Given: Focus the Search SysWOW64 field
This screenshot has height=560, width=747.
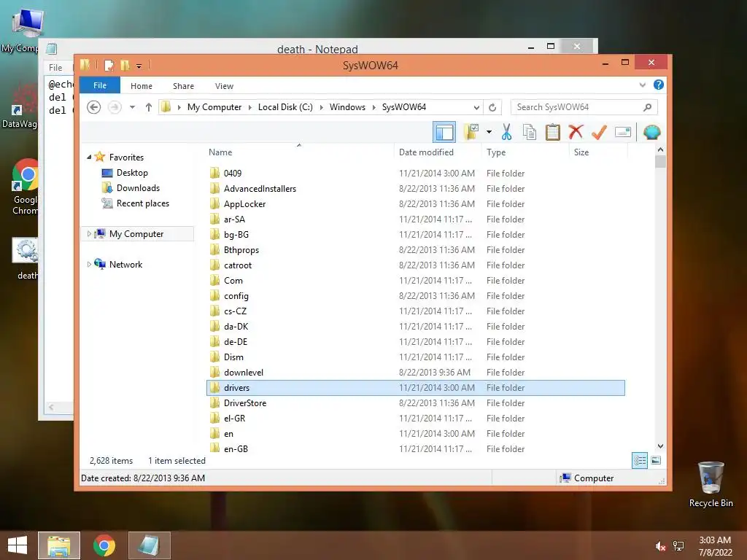Looking at the screenshot, I should click(x=584, y=107).
